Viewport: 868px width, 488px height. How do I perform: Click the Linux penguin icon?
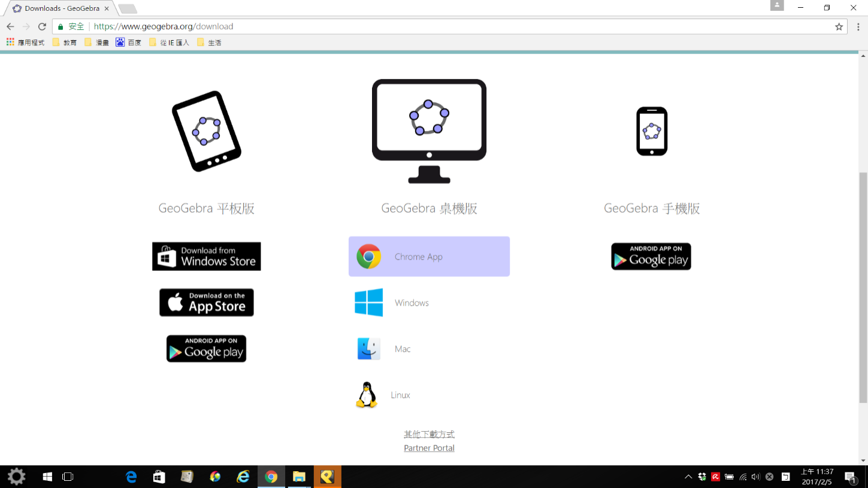(x=367, y=395)
